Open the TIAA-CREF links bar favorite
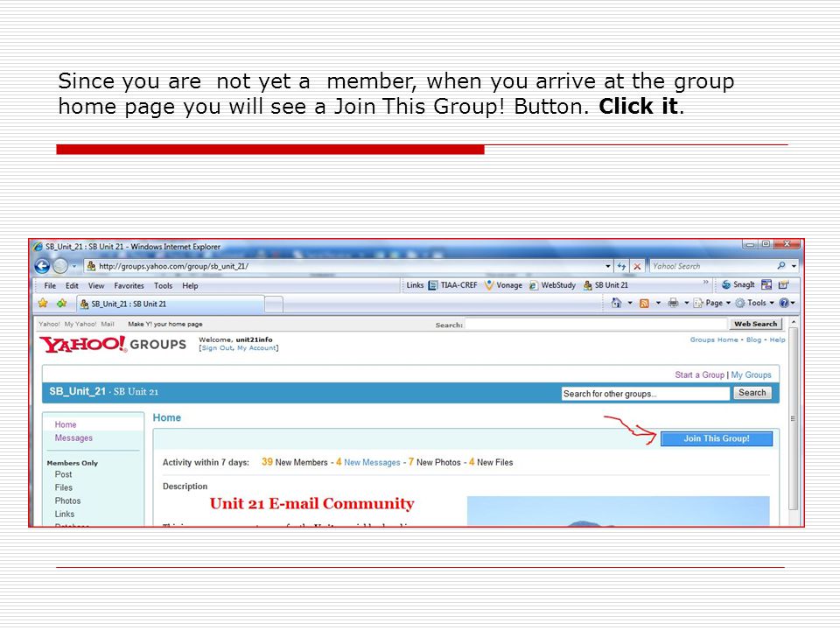The width and height of the screenshot is (840, 630). coord(452,285)
